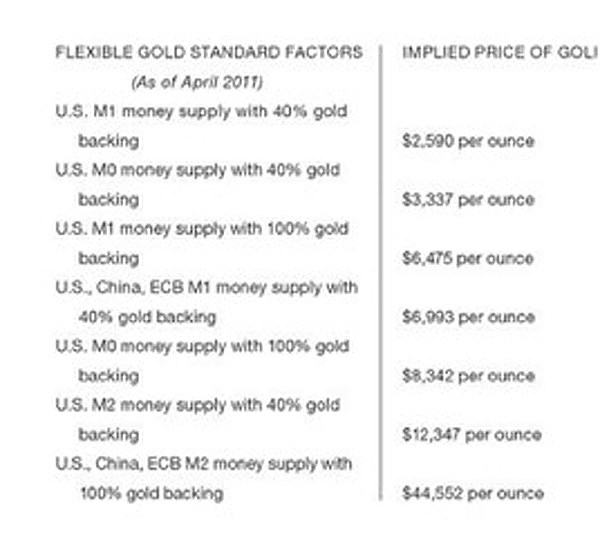Click the '(As of April 2011)' subtitle
Viewport: 600px width, 546px height.
[x=194, y=82]
